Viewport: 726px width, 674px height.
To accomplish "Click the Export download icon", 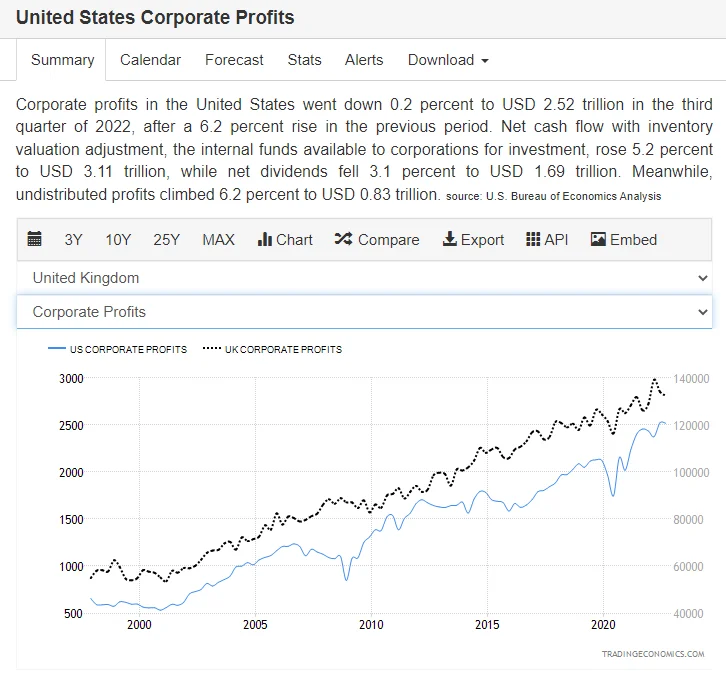I will pos(450,240).
